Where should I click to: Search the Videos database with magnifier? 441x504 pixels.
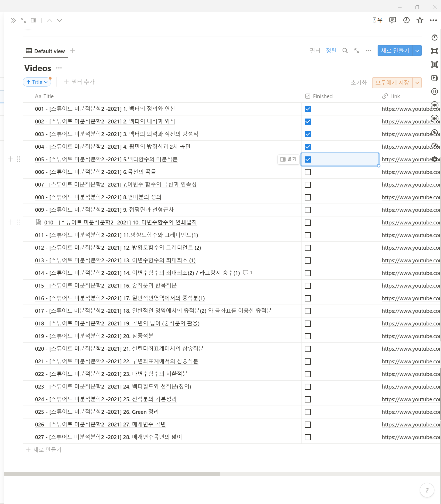point(345,51)
